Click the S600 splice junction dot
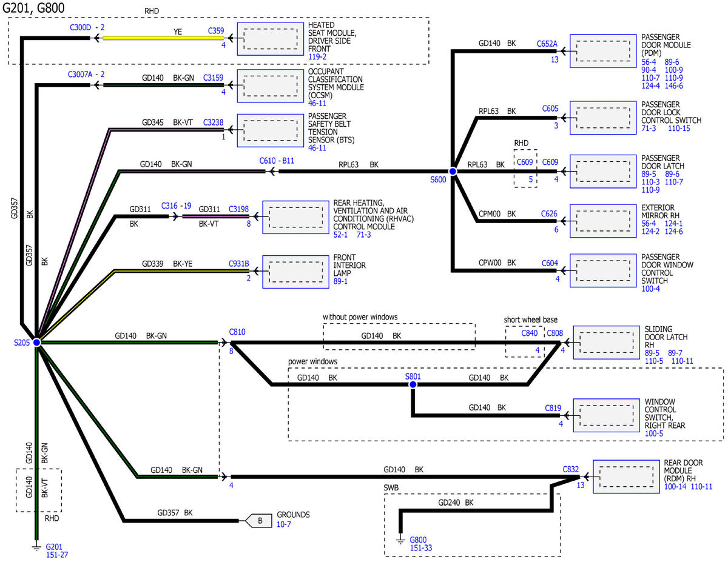 (452, 172)
